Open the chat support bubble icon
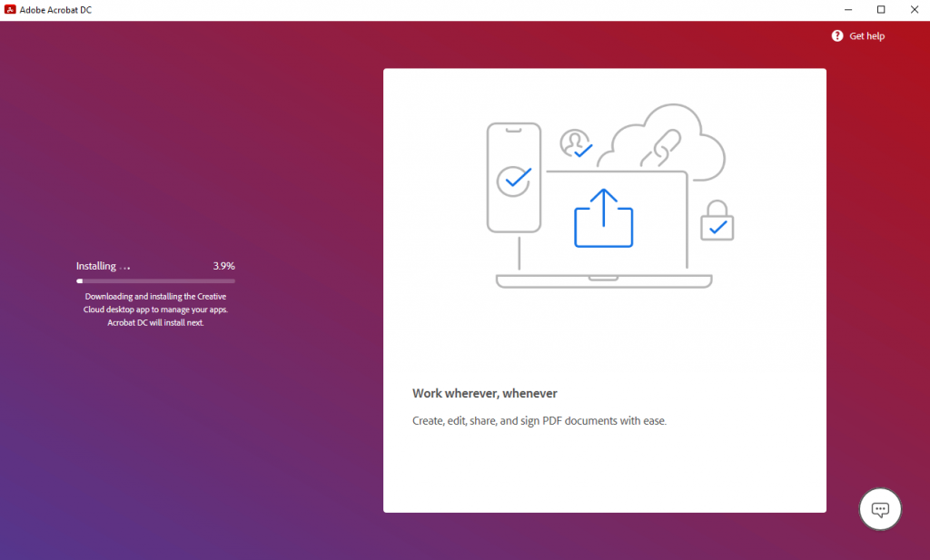 [880, 509]
